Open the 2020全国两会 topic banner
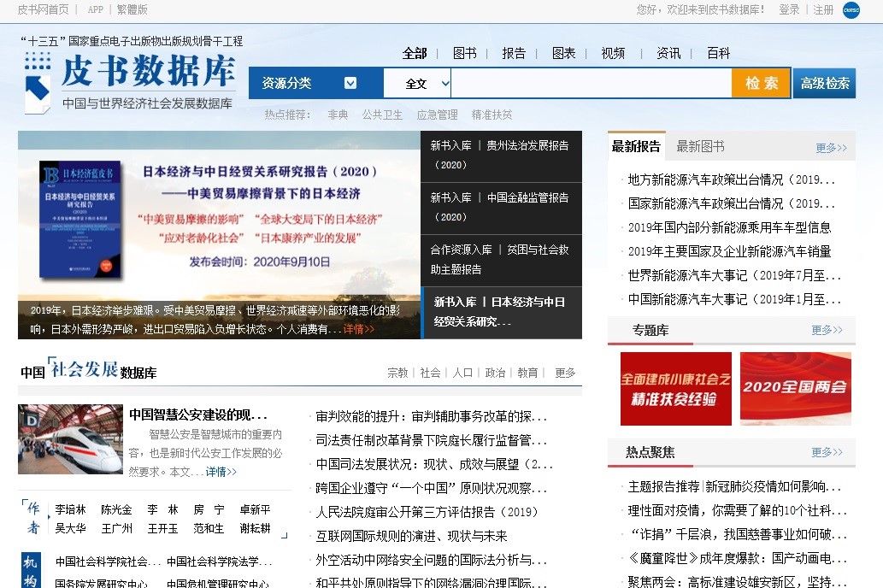The width and height of the screenshot is (883, 588). pos(795,389)
